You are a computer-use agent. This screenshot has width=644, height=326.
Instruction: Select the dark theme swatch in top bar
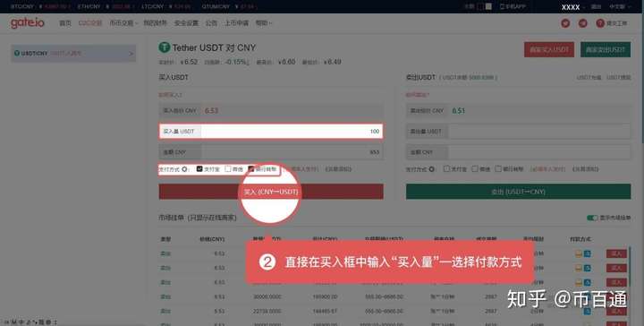tap(481, 6)
